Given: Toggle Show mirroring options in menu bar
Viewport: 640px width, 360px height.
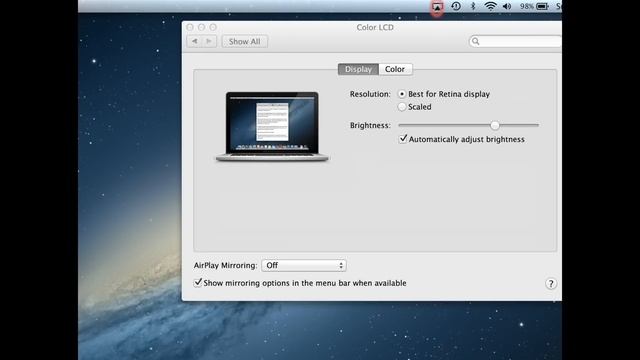Looking at the screenshot, I should pyautogui.click(x=198, y=282).
